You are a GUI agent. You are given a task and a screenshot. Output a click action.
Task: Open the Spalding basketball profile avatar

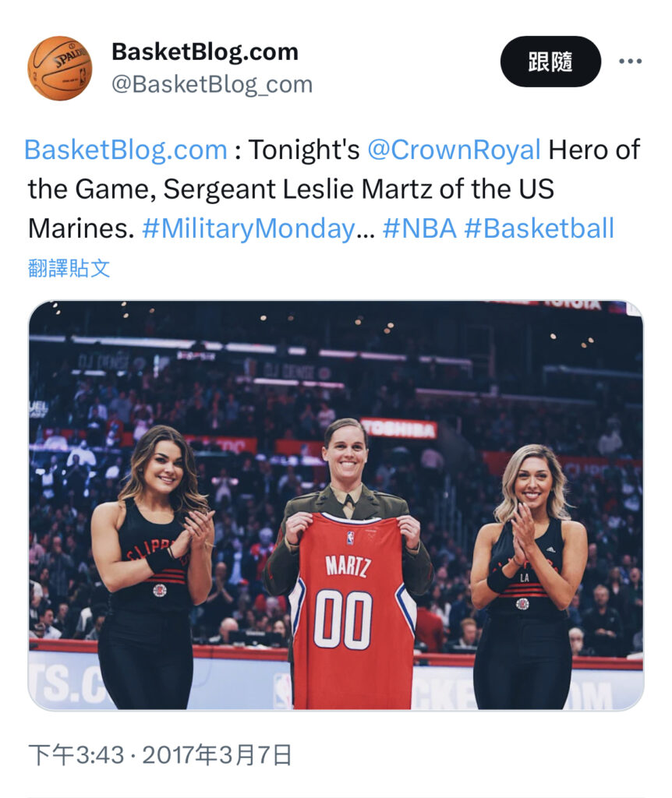point(60,68)
